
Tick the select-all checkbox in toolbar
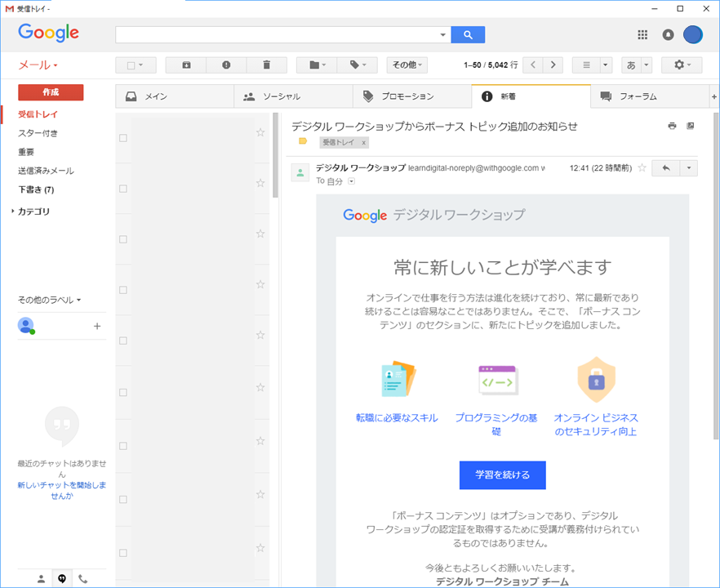[x=131, y=65]
